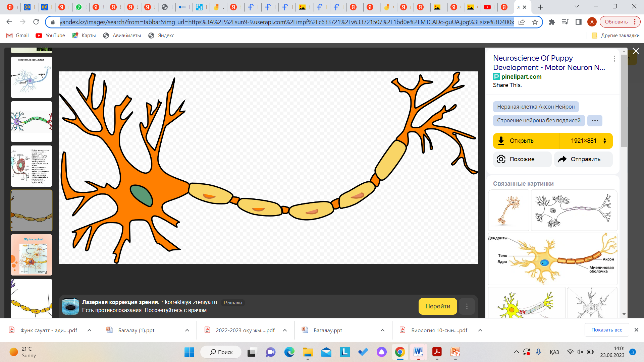The width and height of the screenshot is (644, 362).
Task: Click the share page icon in address bar
Action: pyautogui.click(x=522, y=22)
